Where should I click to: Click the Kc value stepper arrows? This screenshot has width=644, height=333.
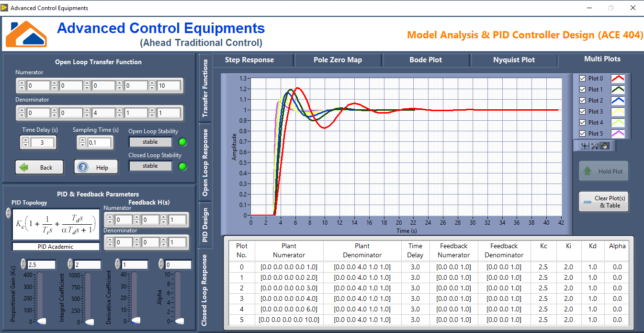24,264
